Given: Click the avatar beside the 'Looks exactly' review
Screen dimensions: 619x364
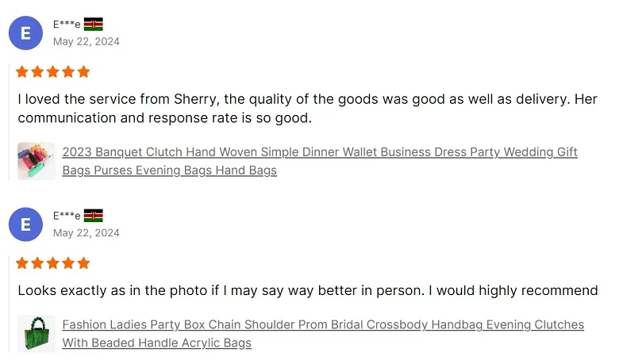Looking at the screenshot, I should tap(25, 224).
